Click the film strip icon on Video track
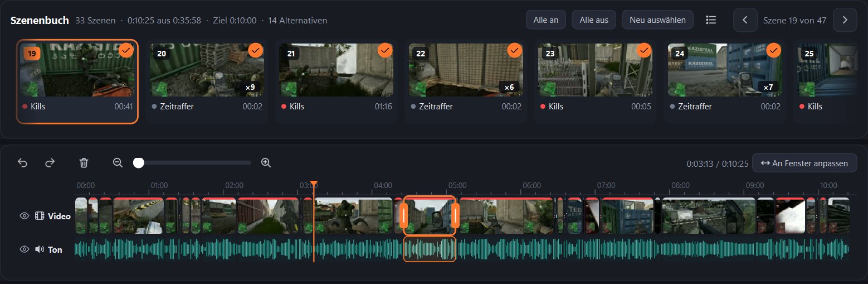Viewport: 868px width, 284px height. click(40, 216)
